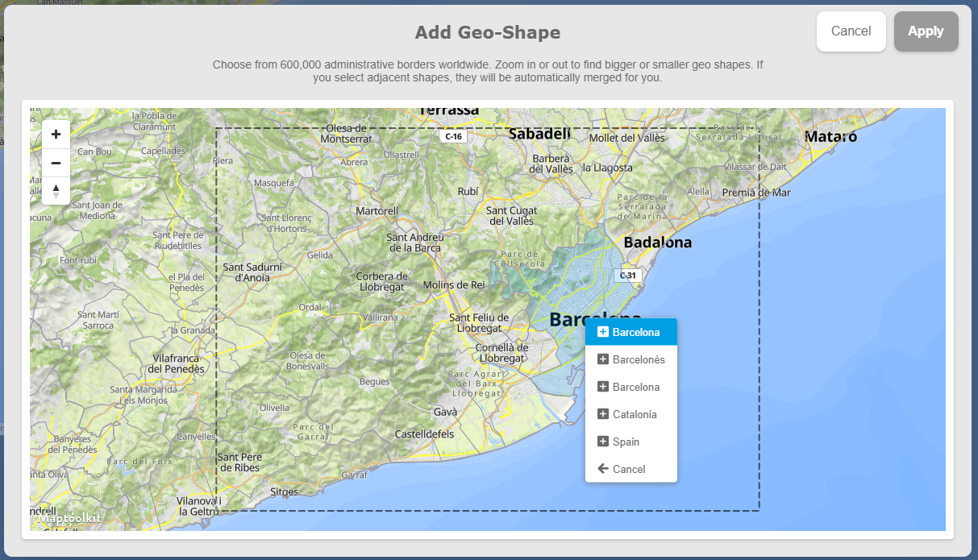Choose Barcelonès from the shape menu
Viewport: 978px width, 560px height.
(x=631, y=359)
